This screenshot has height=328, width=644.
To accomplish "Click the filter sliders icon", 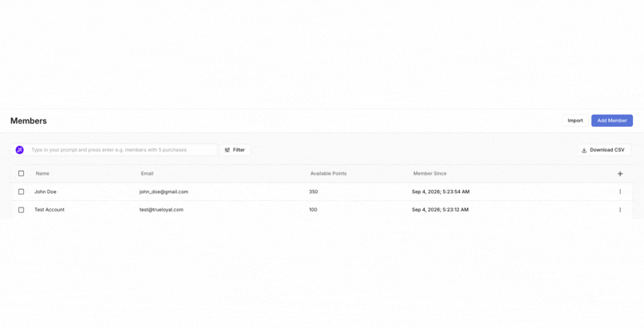I will pyautogui.click(x=227, y=150).
